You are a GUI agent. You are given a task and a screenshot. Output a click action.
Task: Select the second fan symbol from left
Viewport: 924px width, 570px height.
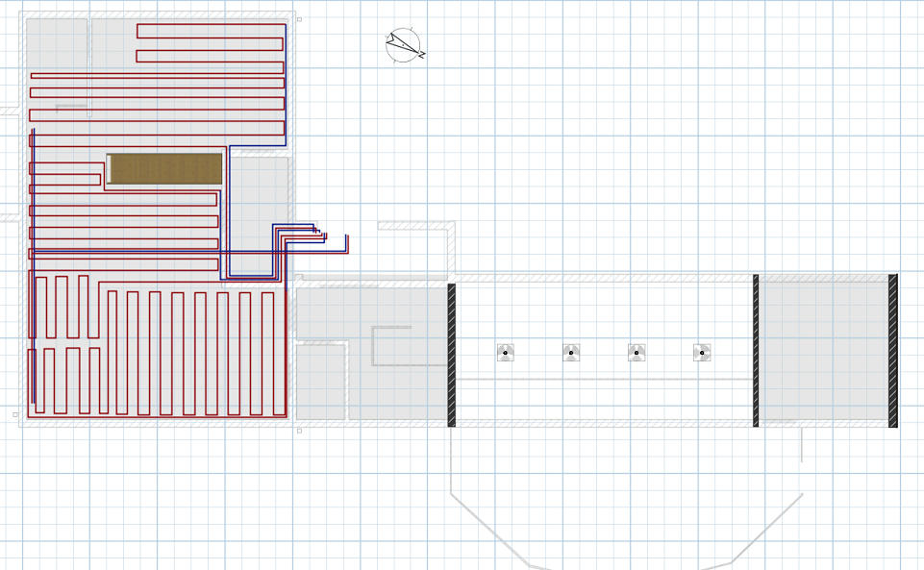coord(571,353)
